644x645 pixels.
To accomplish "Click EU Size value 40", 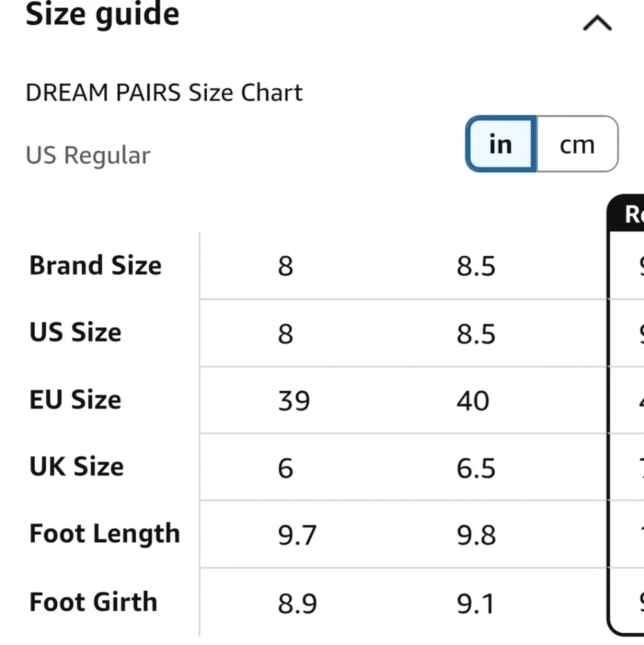I will coord(473,401).
